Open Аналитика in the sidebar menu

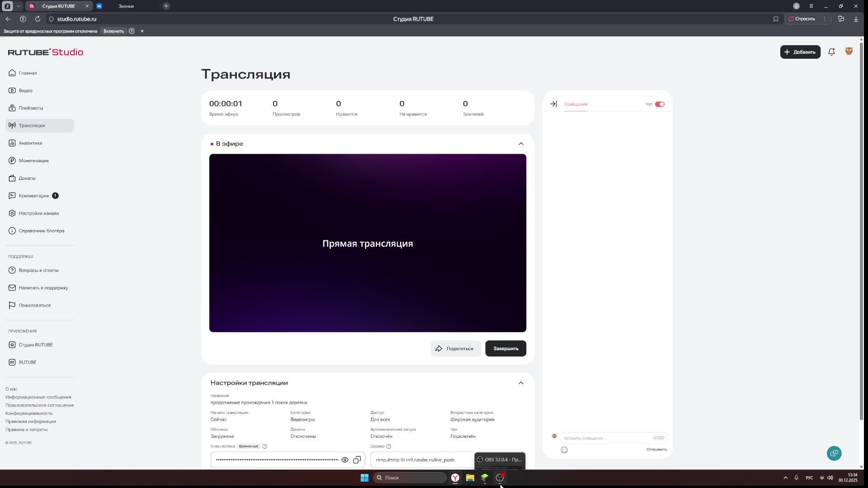(30, 143)
